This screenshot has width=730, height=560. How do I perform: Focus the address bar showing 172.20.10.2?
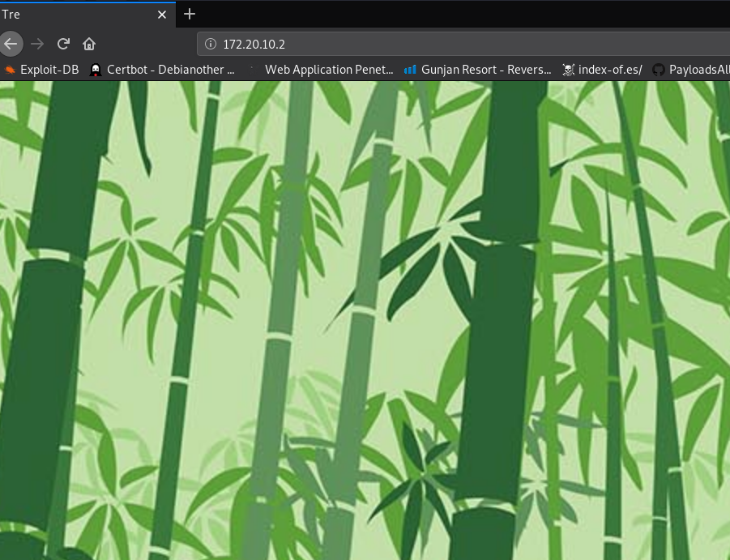(x=463, y=44)
